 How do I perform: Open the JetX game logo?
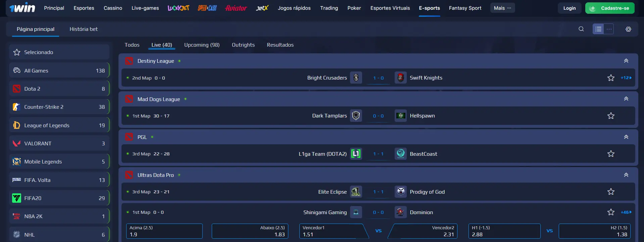coord(262,8)
